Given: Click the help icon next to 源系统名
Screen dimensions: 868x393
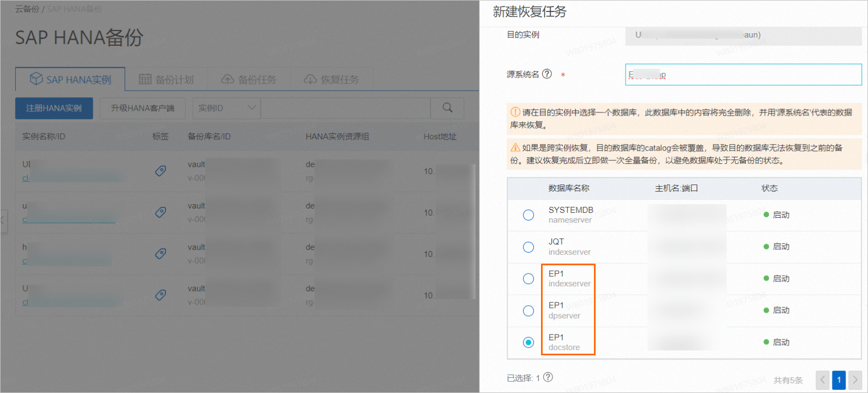Looking at the screenshot, I should coord(547,74).
